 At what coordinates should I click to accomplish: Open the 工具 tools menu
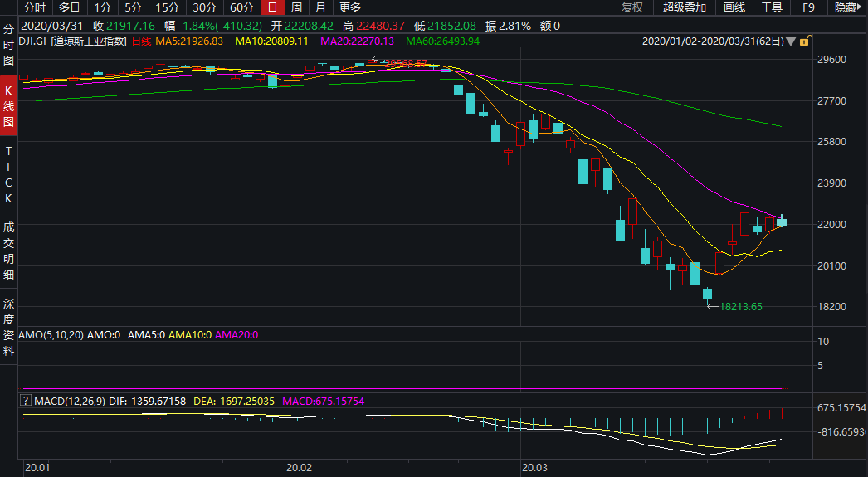(x=772, y=7)
